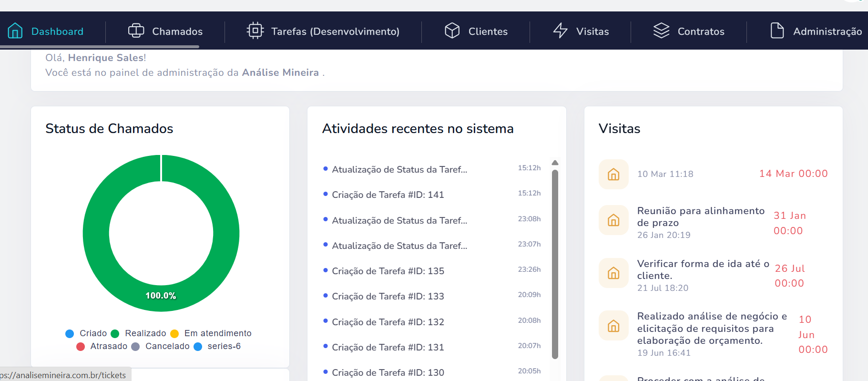
Task: Click the Clientes cube icon
Action: (452, 31)
